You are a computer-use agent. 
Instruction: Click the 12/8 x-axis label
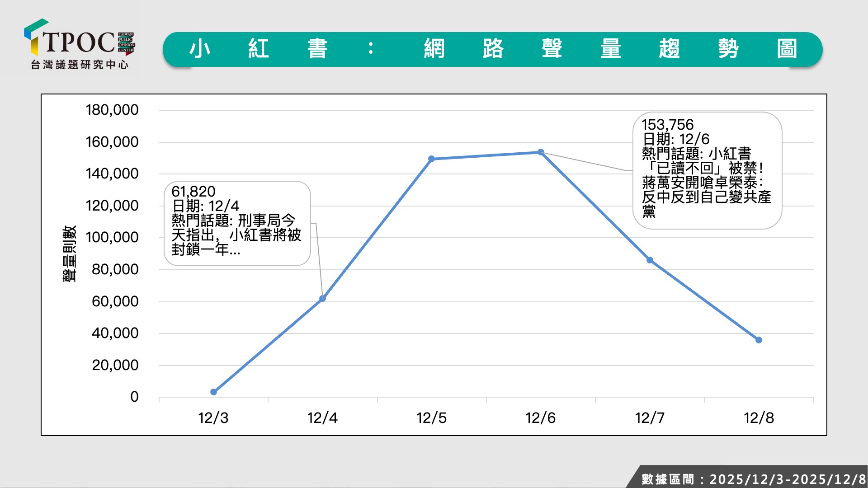(759, 418)
